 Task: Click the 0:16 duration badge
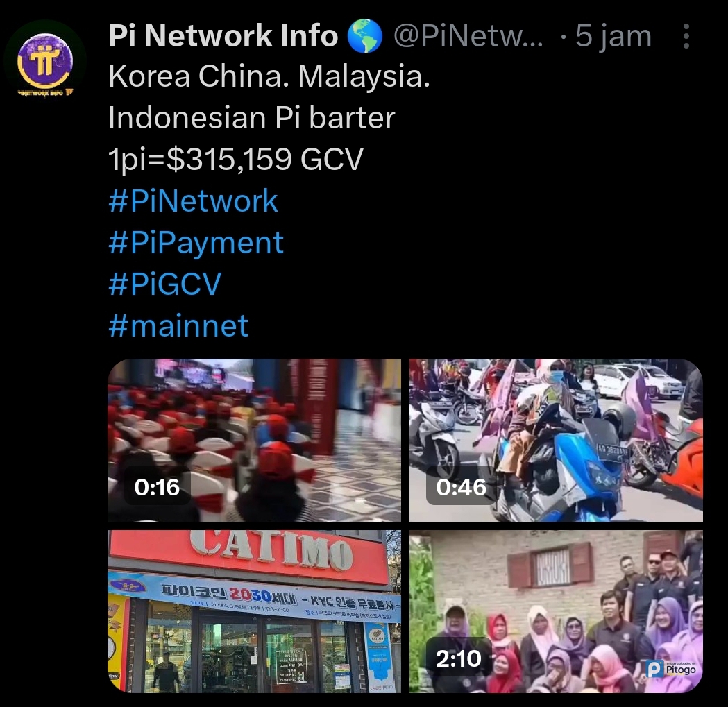(157, 487)
